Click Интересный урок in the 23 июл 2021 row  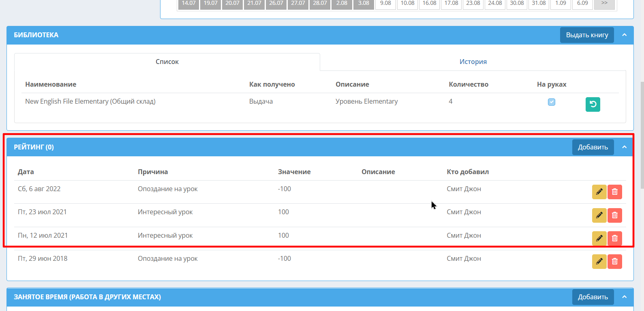165,212
